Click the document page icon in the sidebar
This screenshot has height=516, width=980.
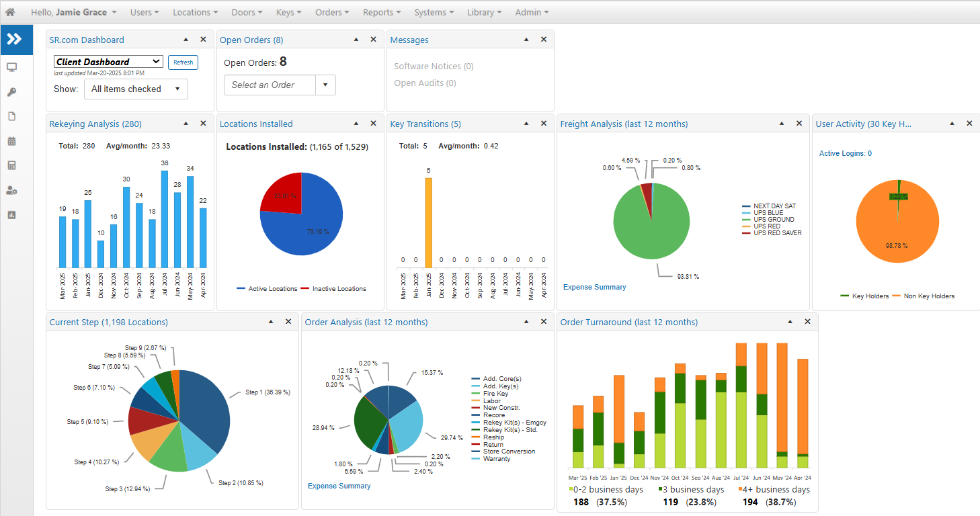point(11,116)
